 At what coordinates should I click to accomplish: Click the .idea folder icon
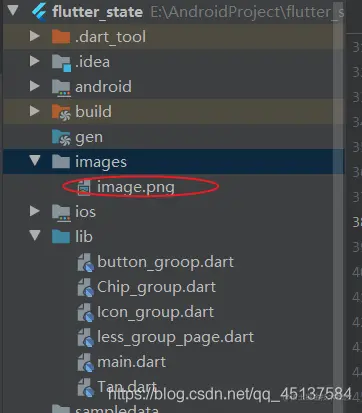pyautogui.click(x=61, y=62)
